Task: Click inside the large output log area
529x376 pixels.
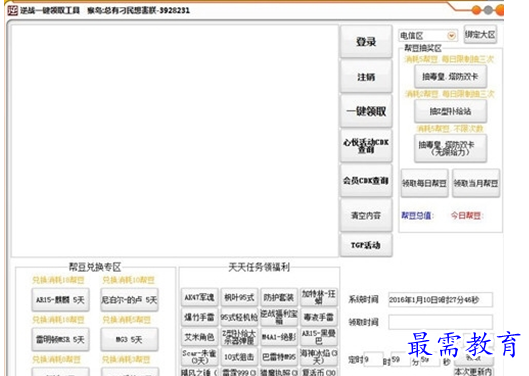Action: (x=175, y=141)
